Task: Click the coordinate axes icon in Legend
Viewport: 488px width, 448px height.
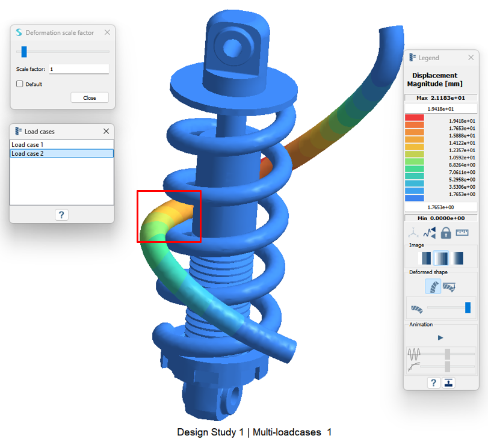Action: (x=413, y=233)
